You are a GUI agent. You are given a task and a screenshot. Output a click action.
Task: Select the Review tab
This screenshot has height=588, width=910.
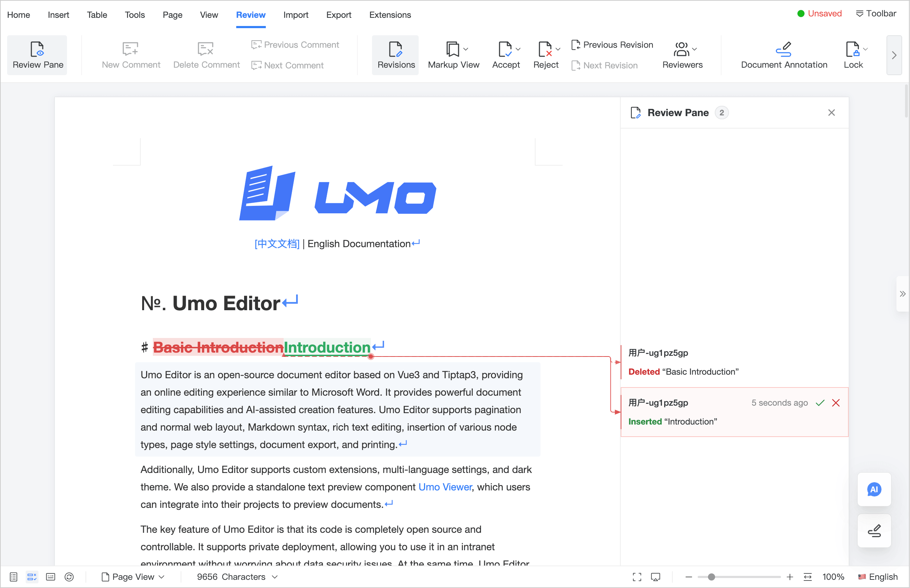tap(250, 15)
